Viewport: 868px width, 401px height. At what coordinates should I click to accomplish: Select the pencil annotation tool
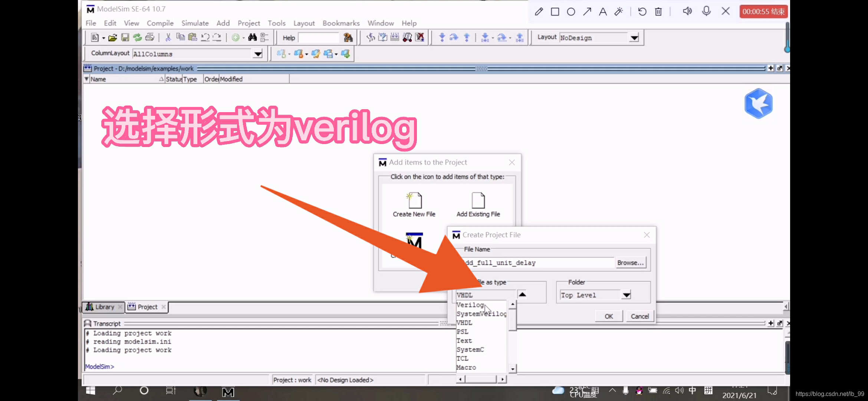539,12
